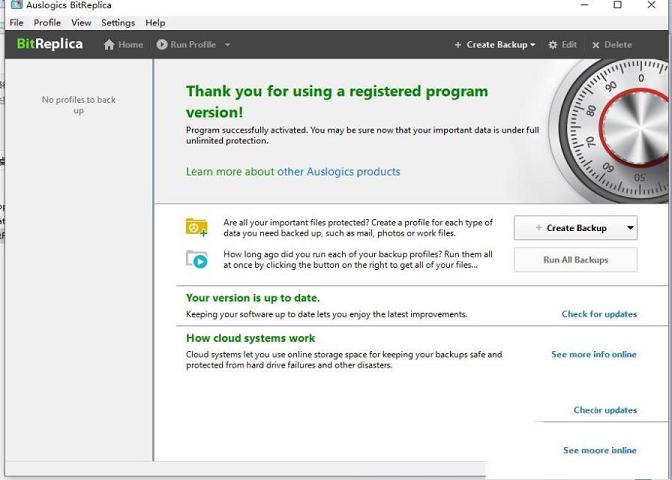Open toolbar Create Backup dropdown

(495, 45)
